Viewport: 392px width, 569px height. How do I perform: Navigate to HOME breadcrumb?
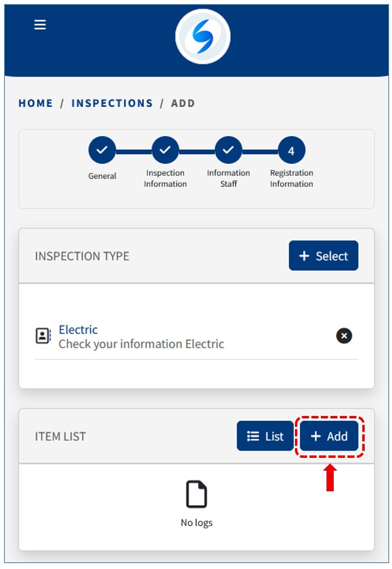pyautogui.click(x=36, y=103)
